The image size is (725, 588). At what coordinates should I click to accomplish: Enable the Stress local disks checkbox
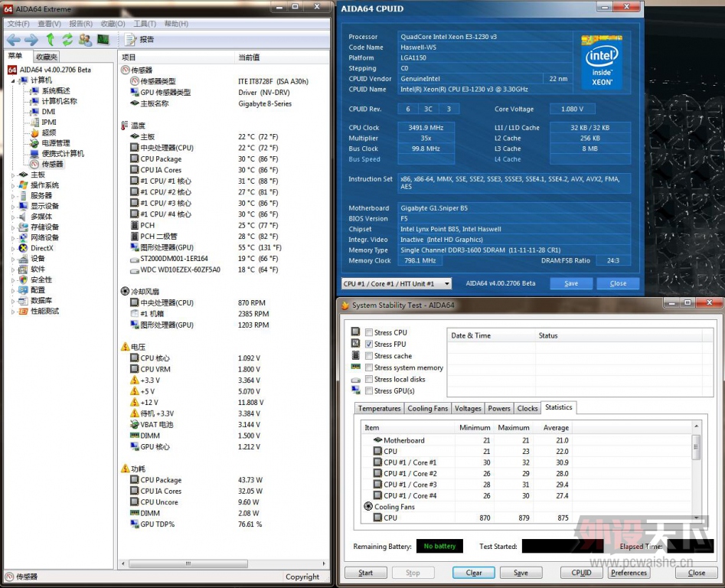[369, 379]
